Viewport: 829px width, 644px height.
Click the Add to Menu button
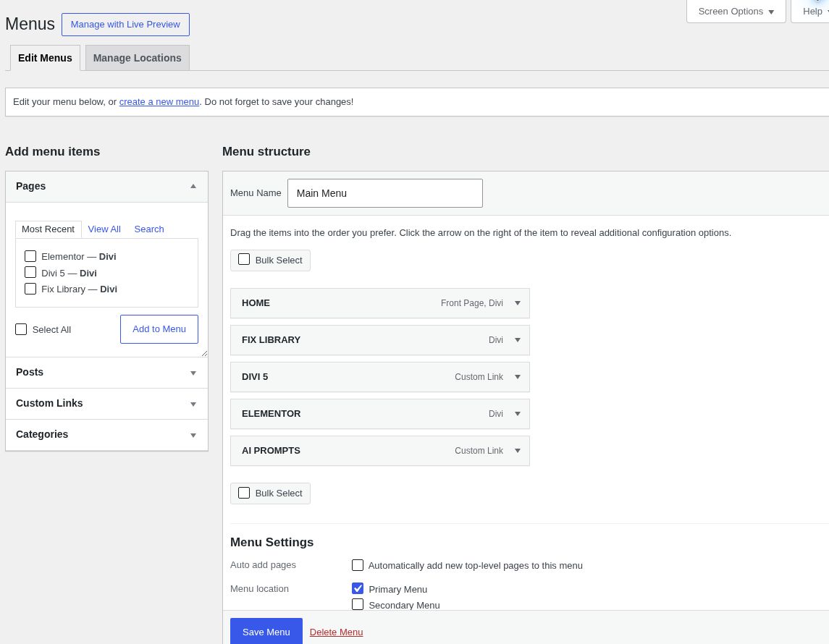click(x=159, y=329)
